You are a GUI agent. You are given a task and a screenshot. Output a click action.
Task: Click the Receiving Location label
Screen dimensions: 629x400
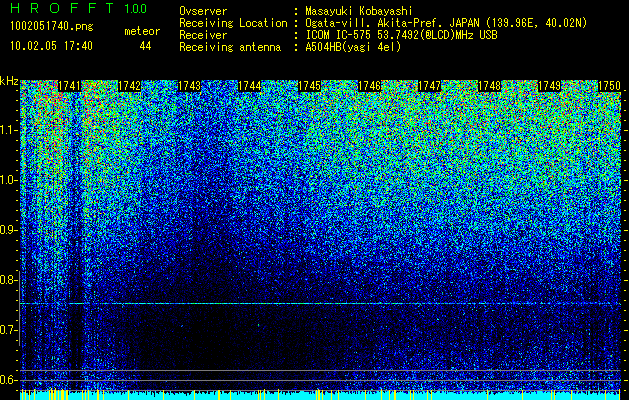click(x=233, y=24)
